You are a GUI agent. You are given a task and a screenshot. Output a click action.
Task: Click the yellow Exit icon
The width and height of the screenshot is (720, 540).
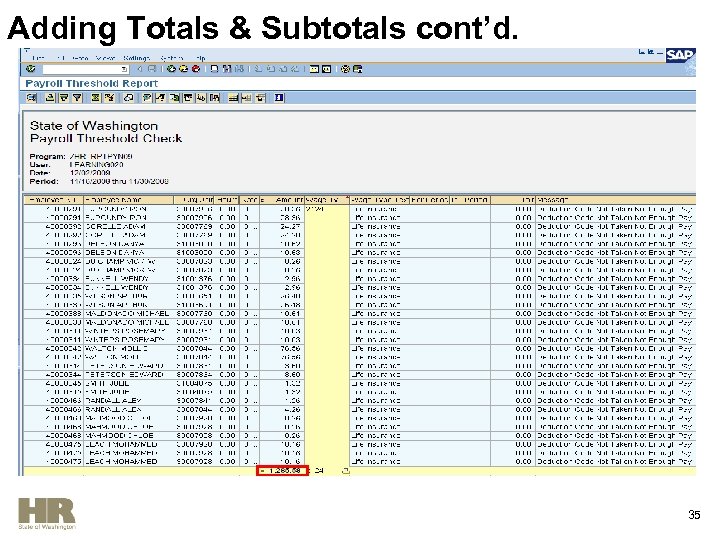[x=183, y=69]
